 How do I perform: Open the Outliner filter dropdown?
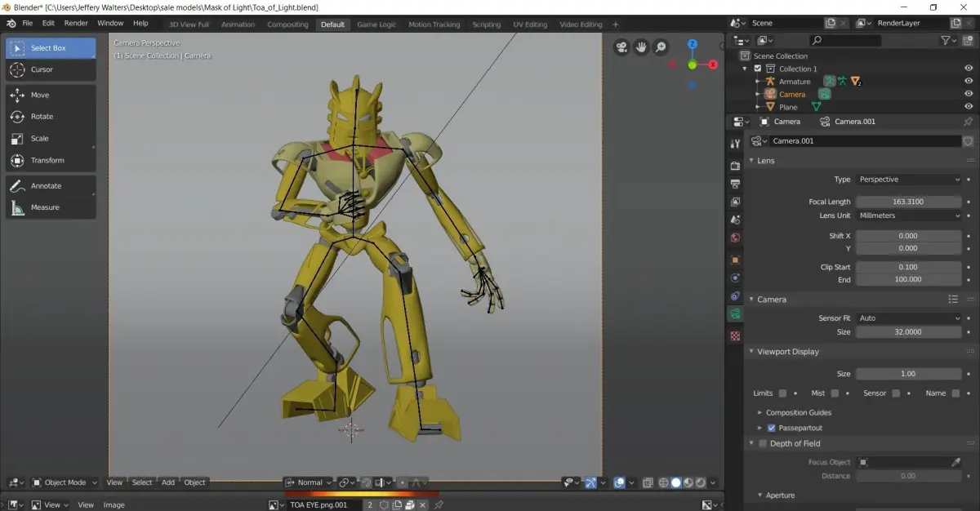(948, 40)
